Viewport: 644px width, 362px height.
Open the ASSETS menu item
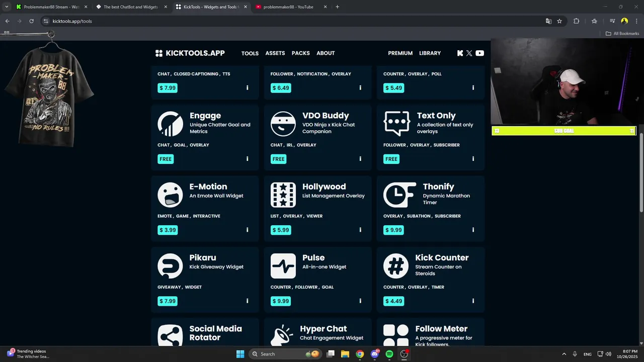point(275,53)
